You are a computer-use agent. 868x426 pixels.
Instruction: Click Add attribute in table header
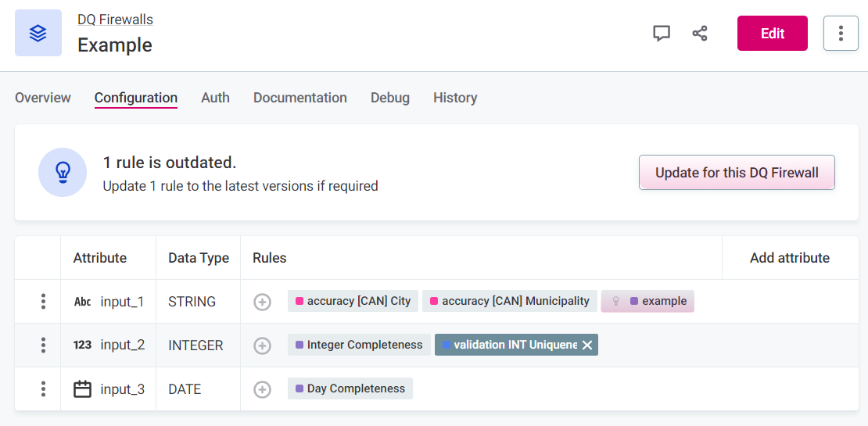[x=789, y=258]
